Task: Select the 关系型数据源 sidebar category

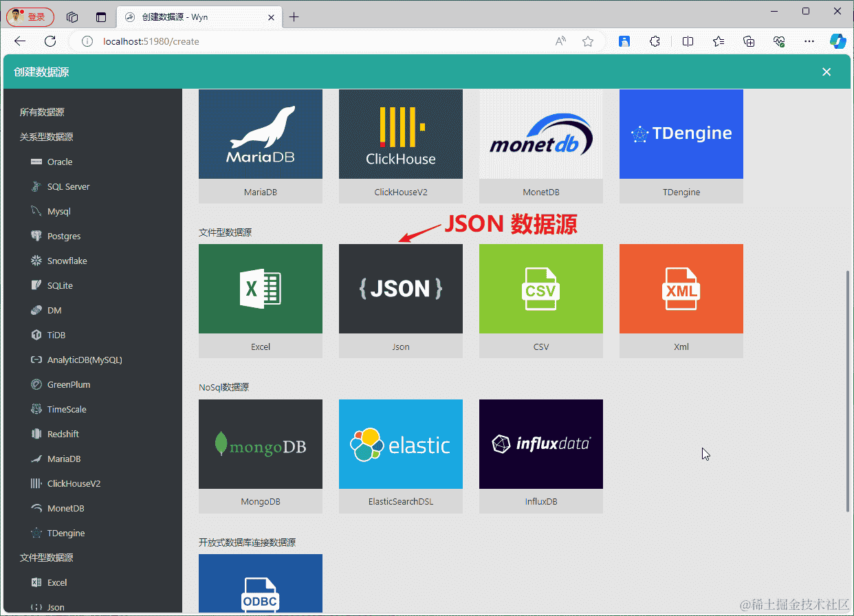Action: click(46, 137)
